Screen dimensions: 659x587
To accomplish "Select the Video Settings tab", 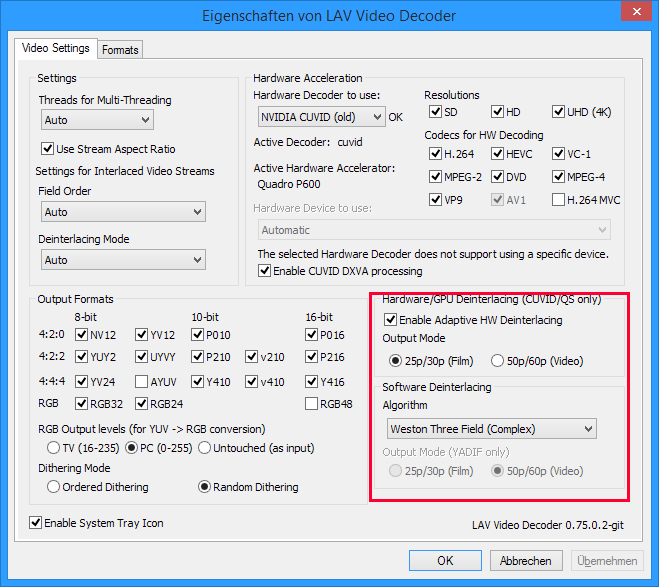I will tap(56, 48).
